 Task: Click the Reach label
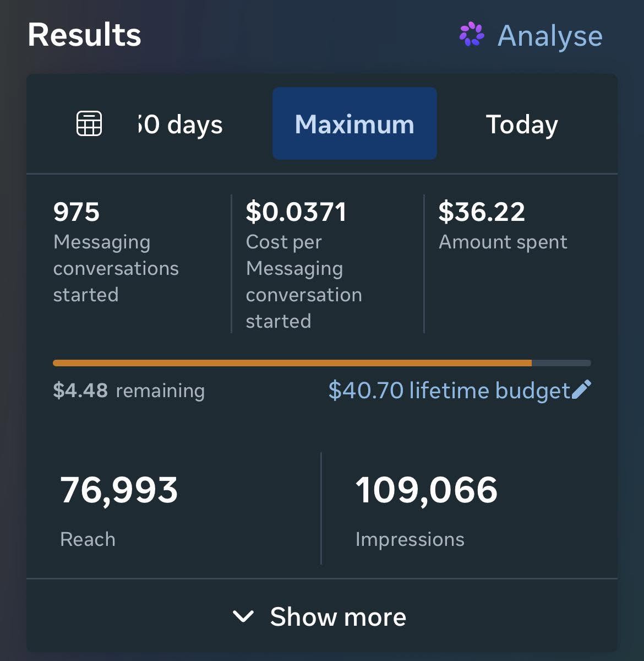tap(88, 539)
